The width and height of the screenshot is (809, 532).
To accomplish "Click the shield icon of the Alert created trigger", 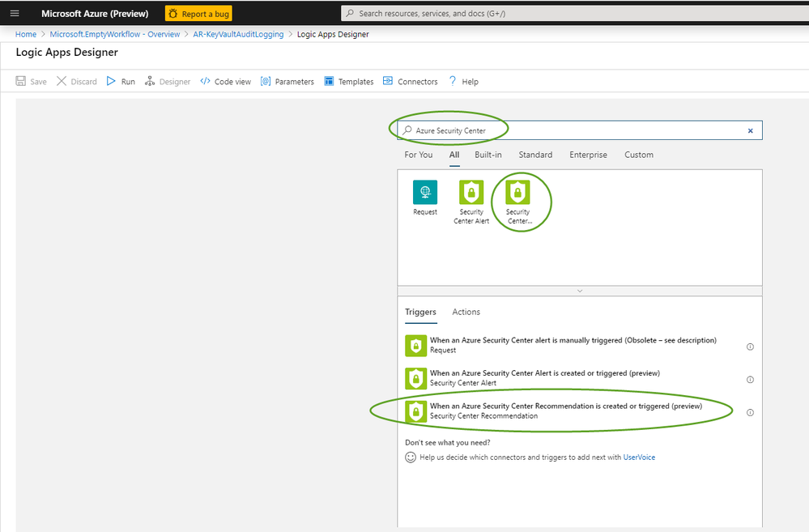I will tap(416, 379).
